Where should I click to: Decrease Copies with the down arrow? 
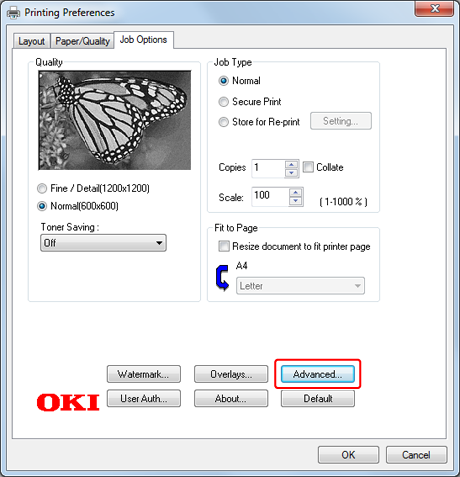pyautogui.click(x=292, y=173)
